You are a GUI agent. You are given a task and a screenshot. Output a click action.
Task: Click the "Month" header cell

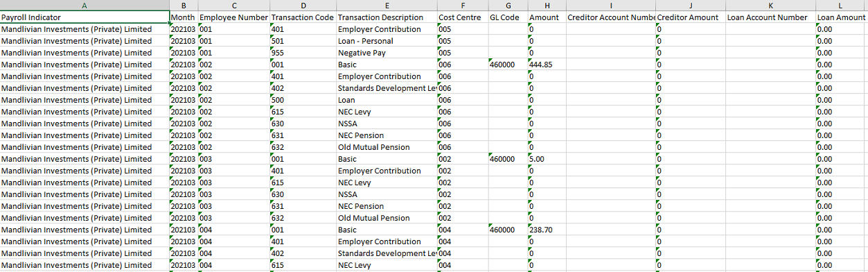184,17
